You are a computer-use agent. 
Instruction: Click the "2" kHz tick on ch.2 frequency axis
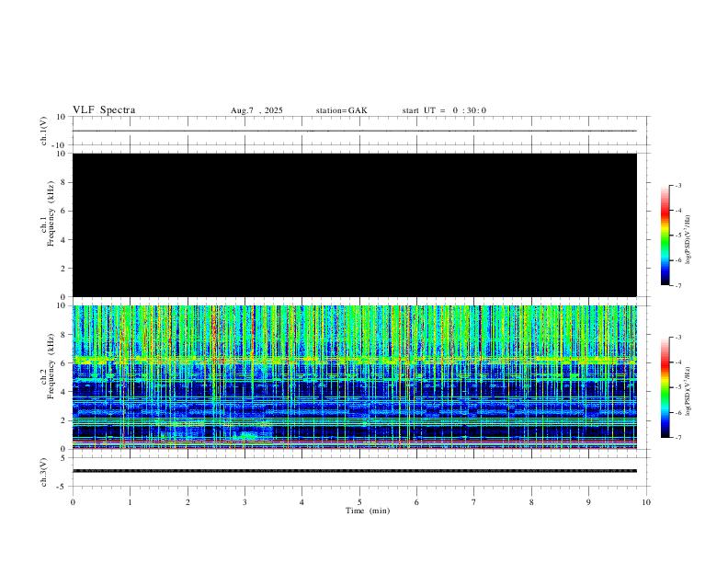point(63,420)
